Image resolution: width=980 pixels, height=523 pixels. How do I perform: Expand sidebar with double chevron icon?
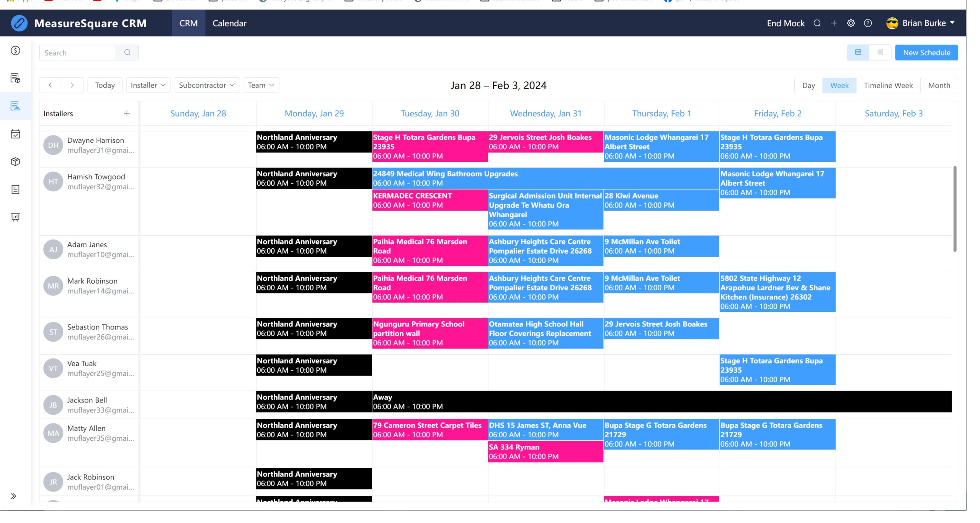click(x=13, y=496)
